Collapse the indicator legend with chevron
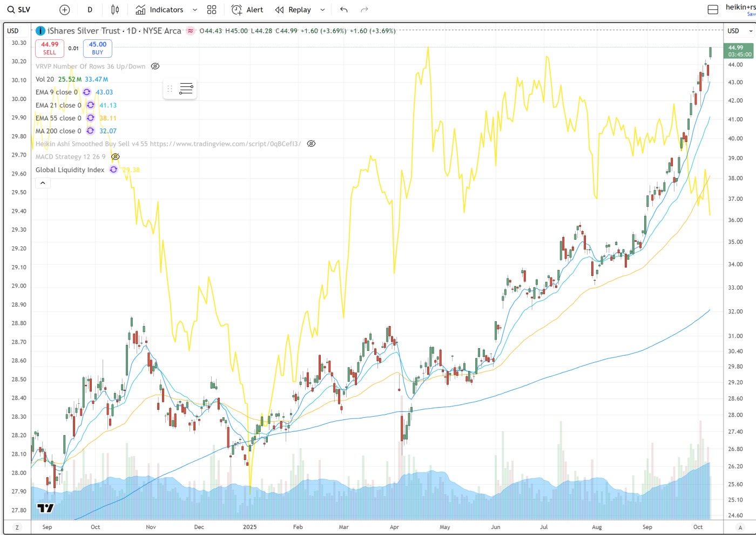The height and width of the screenshot is (535, 756). (43, 183)
